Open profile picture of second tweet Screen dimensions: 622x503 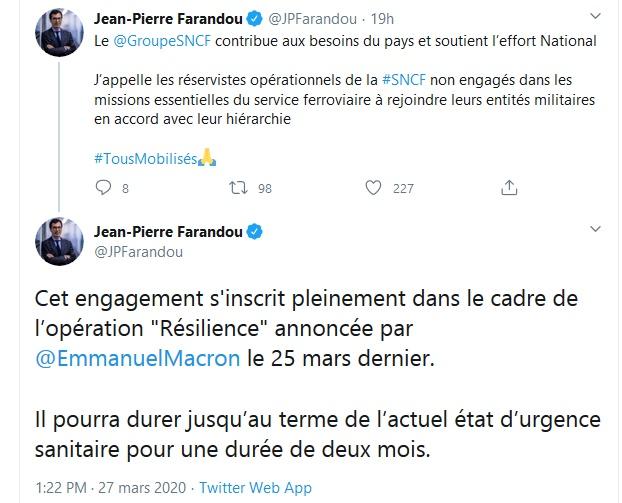coord(60,242)
